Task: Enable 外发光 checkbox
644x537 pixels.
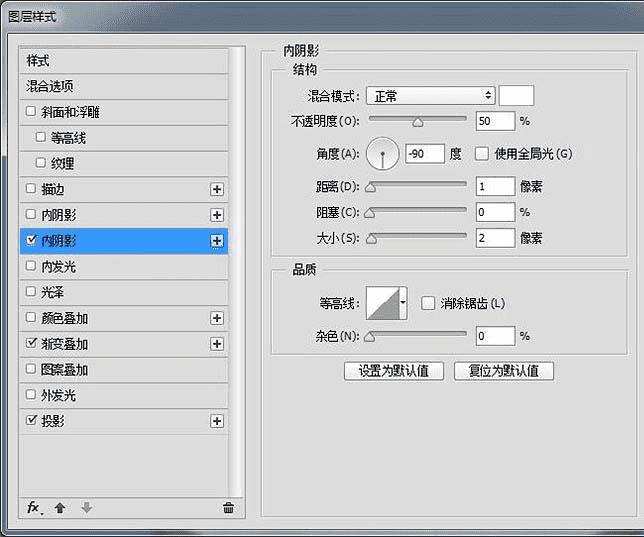Action: click(31, 394)
